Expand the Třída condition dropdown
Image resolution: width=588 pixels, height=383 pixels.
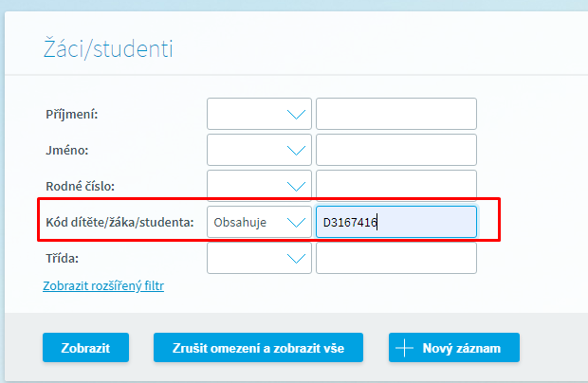[x=260, y=257]
